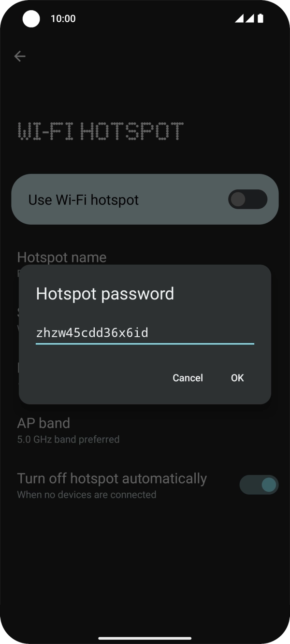
Task: Tap the Turn off hotspot automatically label
Action: pyautogui.click(x=112, y=479)
